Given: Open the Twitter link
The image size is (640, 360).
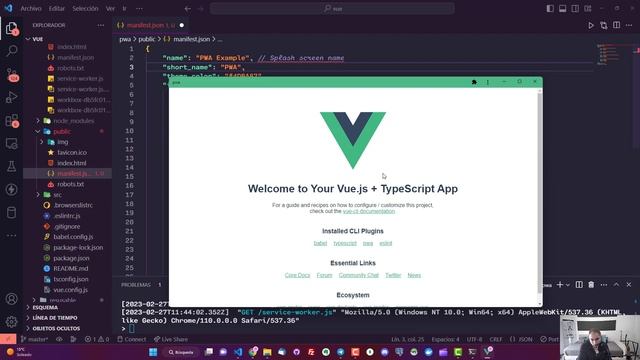Looking at the screenshot, I should pyautogui.click(x=393, y=276).
